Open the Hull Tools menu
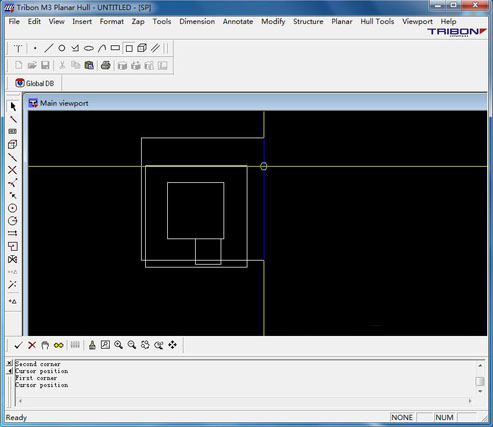Image resolution: width=493 pixels, height=427 pixels. pos(377,21)
